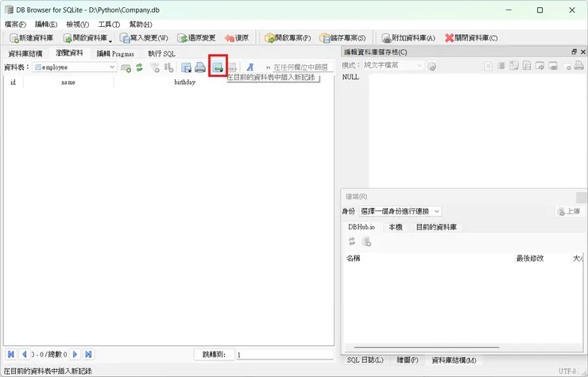Click the print table icon in the browse toolbar
Viewport: 588px width, 377px height.
pos(200,67)
